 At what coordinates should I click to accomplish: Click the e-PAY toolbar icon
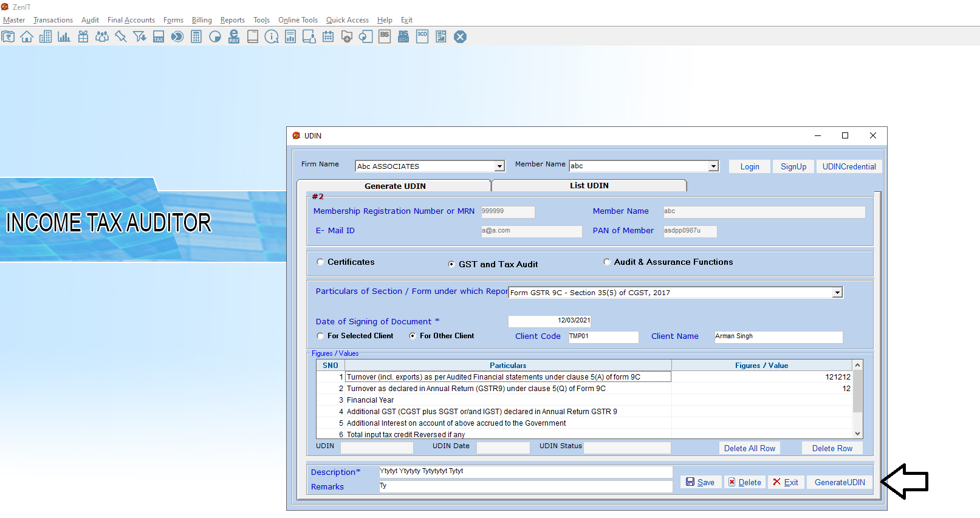(x=234, y=37)
